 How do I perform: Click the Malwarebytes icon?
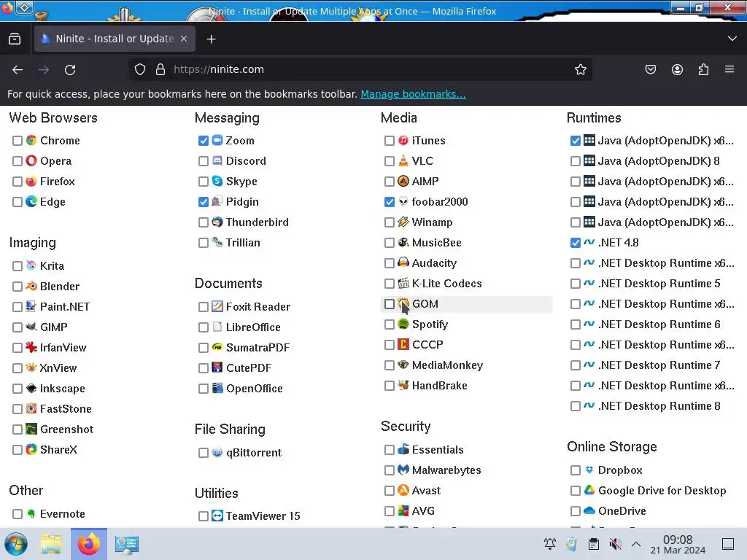[x=403, y=470]
